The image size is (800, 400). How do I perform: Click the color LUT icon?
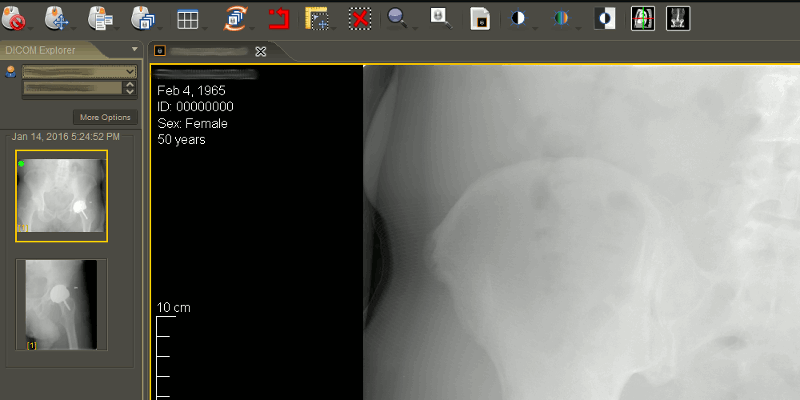click(561, 19)
